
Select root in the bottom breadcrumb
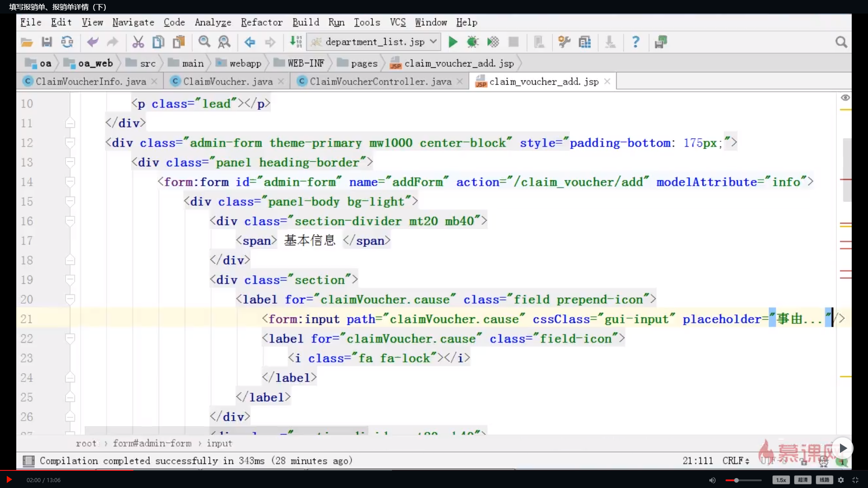coord(86,443)
